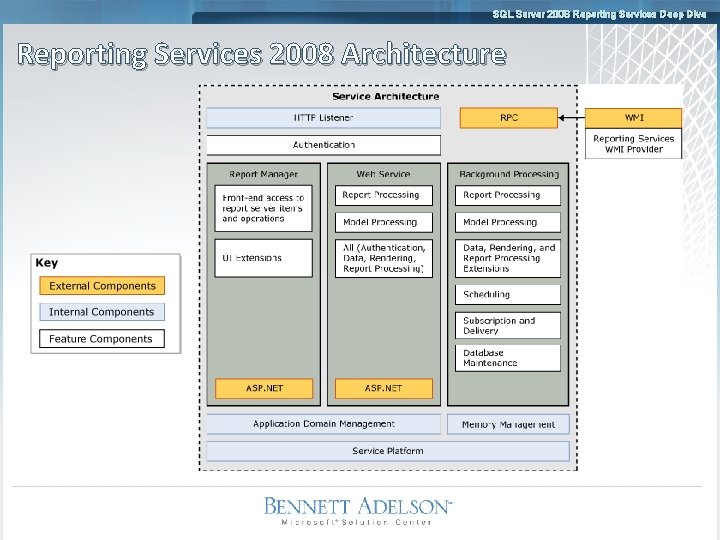Click the All (Authentication, Data, Rendering) box
Viewport: 720px width, 540px height.
tap(384, 258)
